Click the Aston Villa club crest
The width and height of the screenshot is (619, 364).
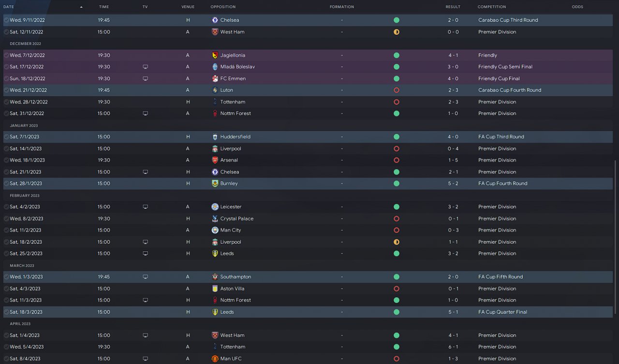click(215, 289)
